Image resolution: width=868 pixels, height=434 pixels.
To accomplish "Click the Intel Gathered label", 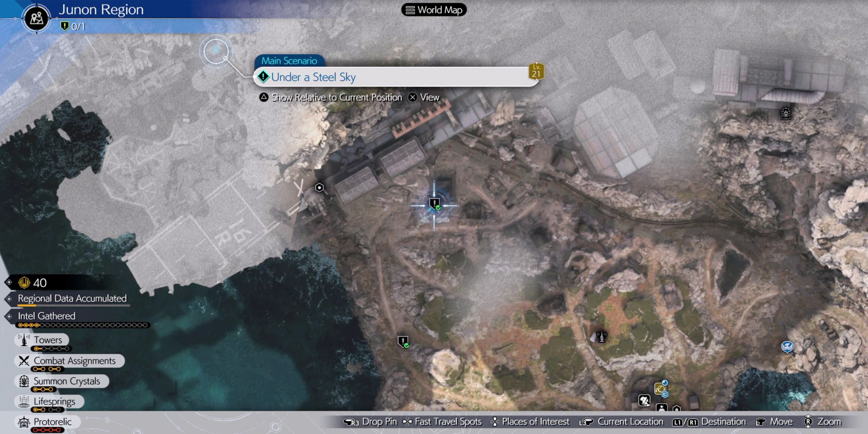I will [x=47, y=316].
